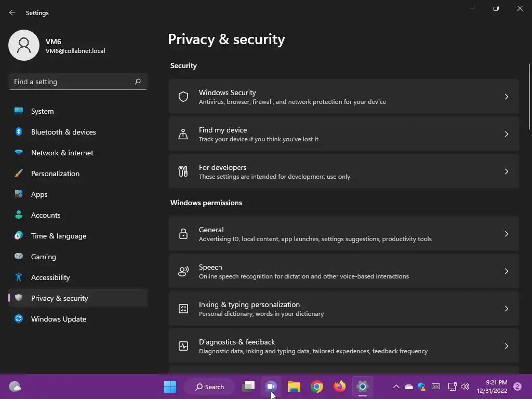This screenshot has width=532, height=399.
Task: Launch Firefox from the taskbar
Action: [x=339, y=387]
